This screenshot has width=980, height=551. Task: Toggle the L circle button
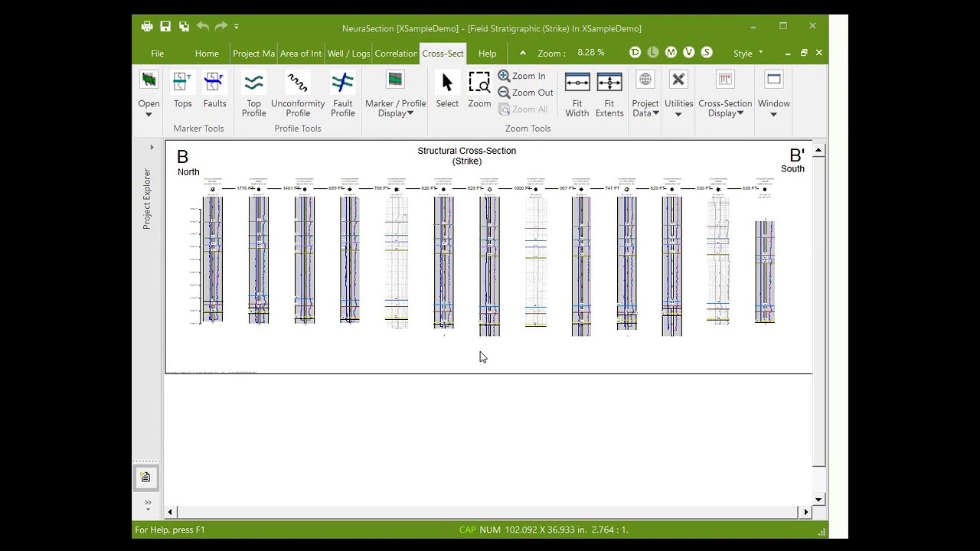click(652, 52)
